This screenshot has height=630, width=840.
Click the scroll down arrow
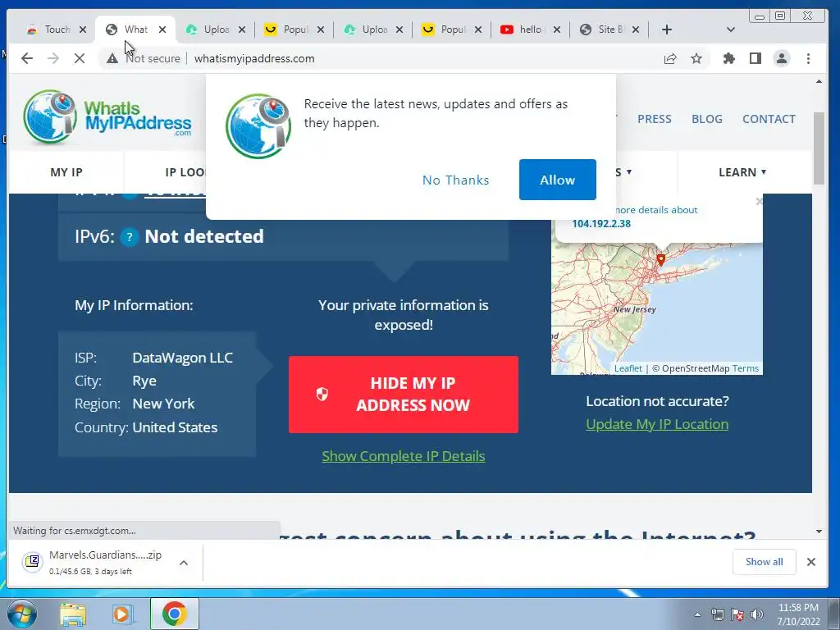pyautogui.click(x=819, y=532)
